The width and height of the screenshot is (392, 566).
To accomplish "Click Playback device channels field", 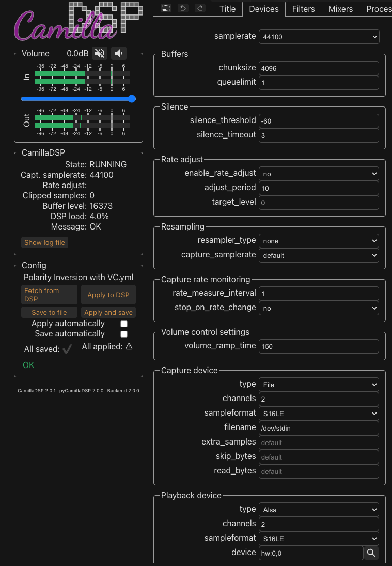I will coord(319,524).
